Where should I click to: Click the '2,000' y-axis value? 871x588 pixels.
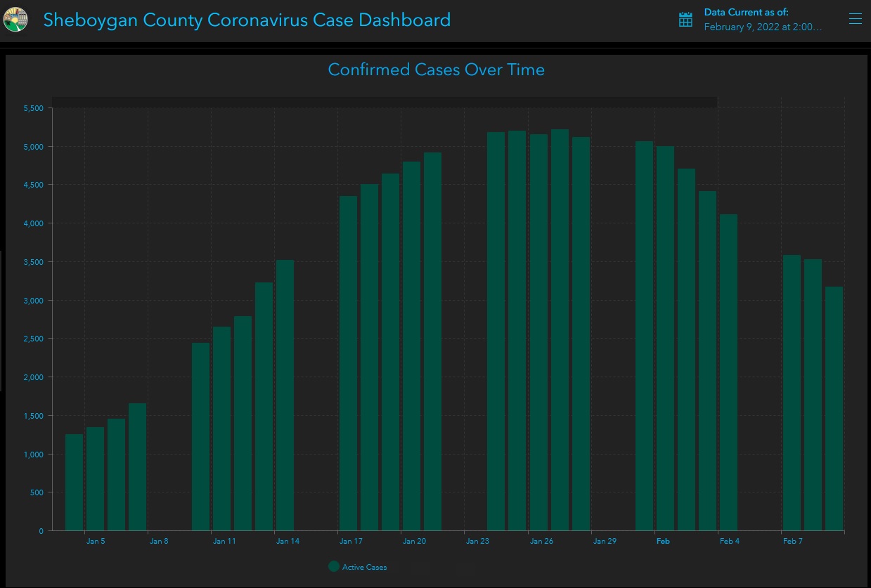34,377
